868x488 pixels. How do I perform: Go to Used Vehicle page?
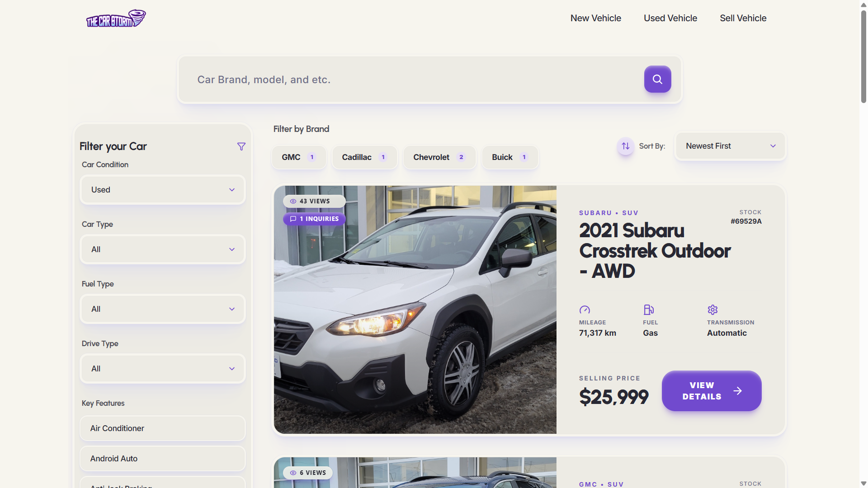point(670,18)
